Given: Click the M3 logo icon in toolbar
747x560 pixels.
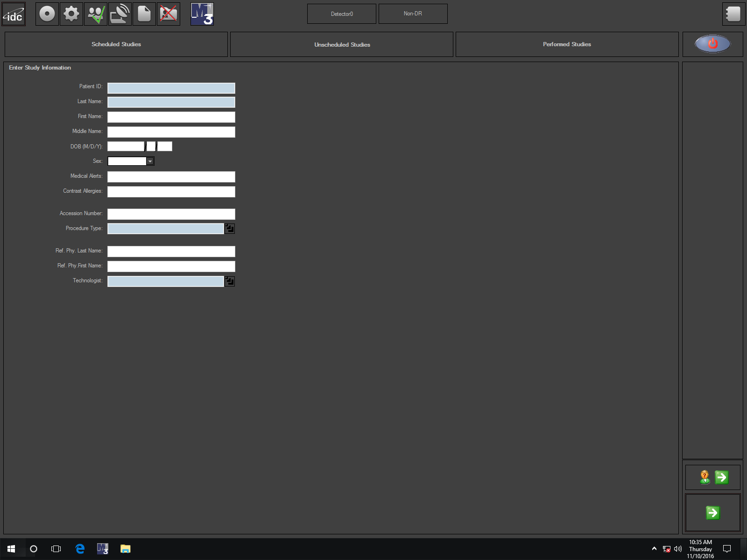Looking at the screenshot, I should tap(202, 14).
